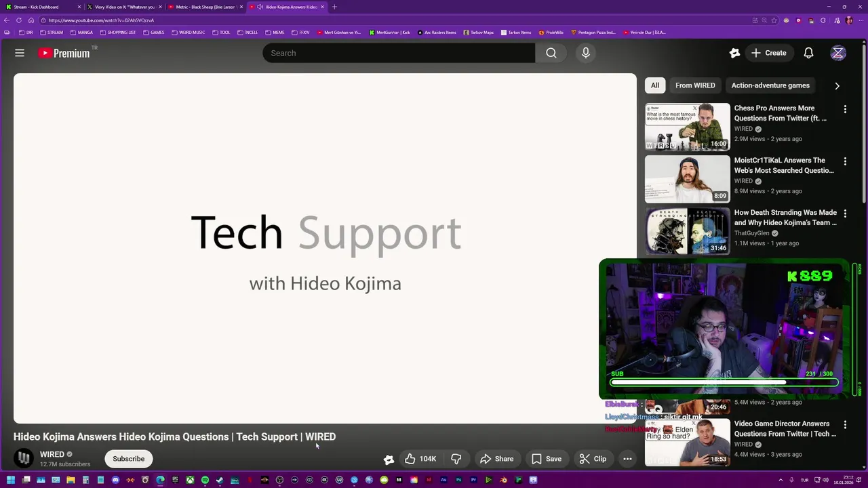
Task: Click the Tech Support video player
Action: (x=325, y=248)
